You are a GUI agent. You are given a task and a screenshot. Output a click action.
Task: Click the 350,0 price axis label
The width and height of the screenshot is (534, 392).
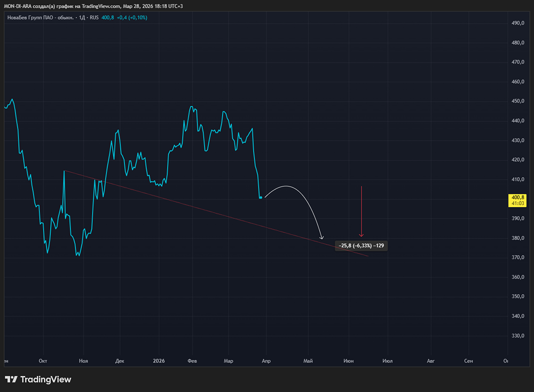click(x=517, y=296)
